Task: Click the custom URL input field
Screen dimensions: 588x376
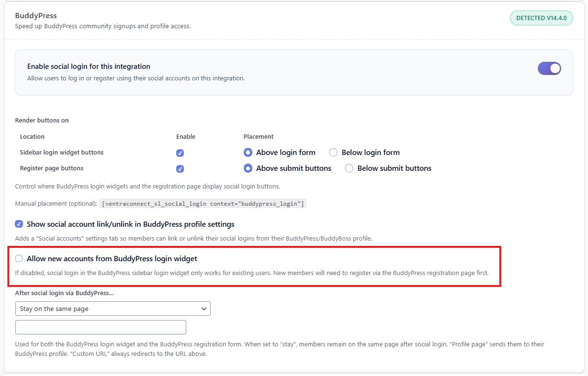Action: coord(101,327)
